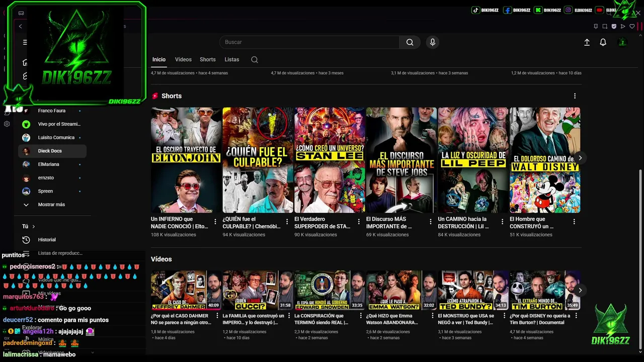Viewport: 644px width, 362px height.
Task: Open the notifications bell
Action: (603, 42)
